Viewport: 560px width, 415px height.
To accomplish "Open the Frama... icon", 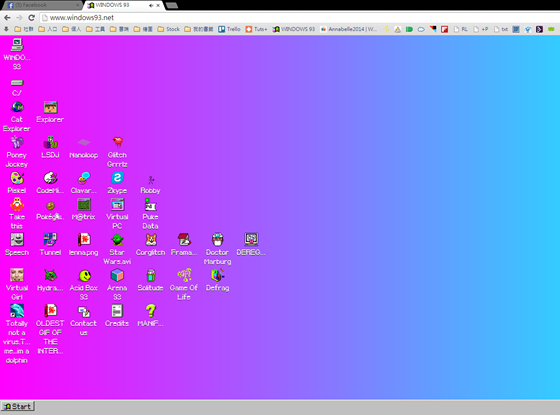I will click(184, 240).
